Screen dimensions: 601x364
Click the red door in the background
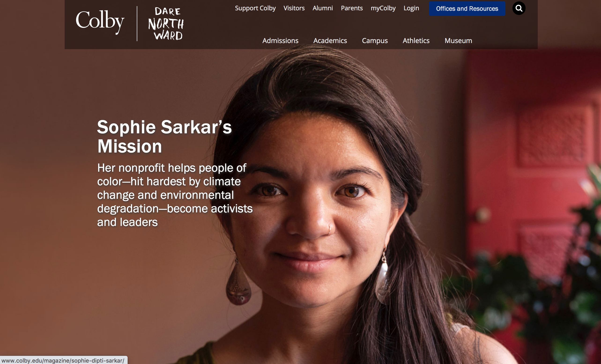[532, 171]
